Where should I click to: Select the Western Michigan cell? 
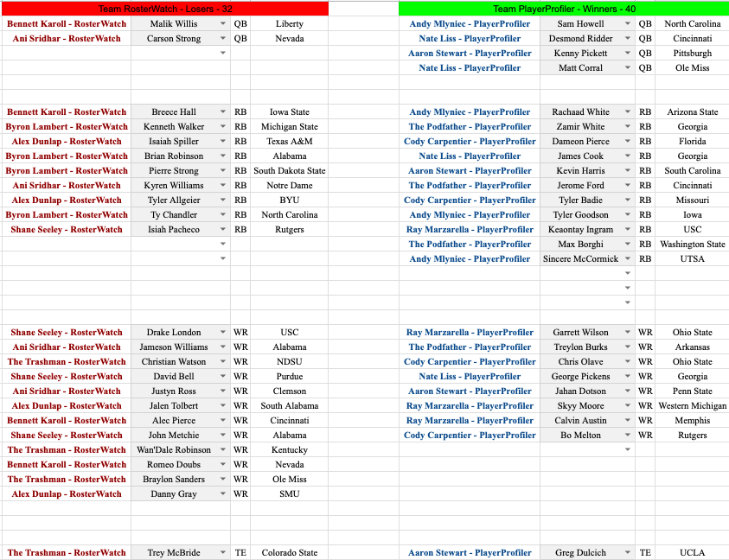tap(692, 406)
